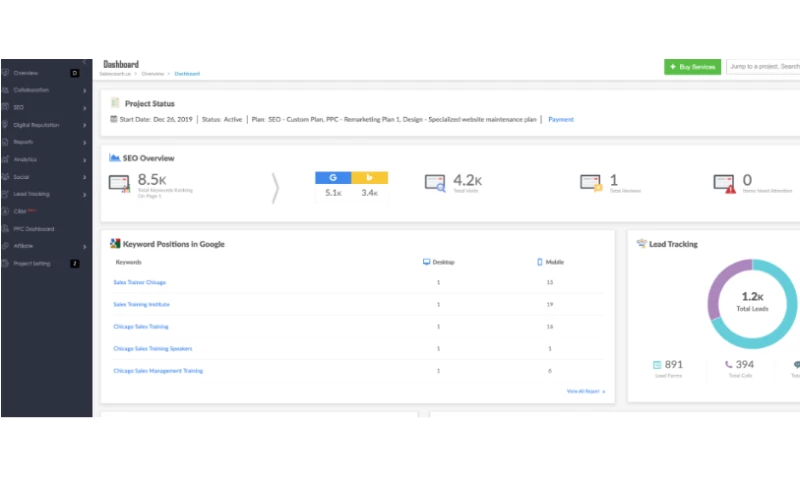
Task: Click the Total Visits magnifier icon
Action: tap(435, 183)
